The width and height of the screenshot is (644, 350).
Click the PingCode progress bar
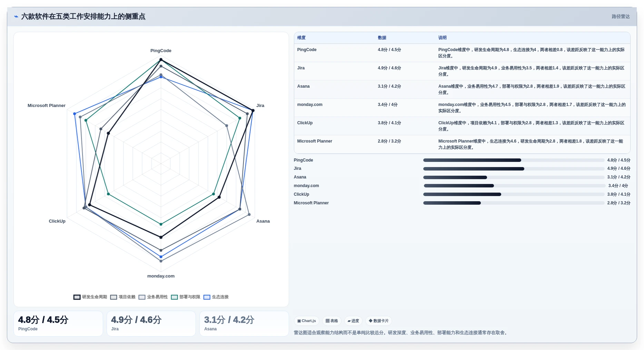514,160
